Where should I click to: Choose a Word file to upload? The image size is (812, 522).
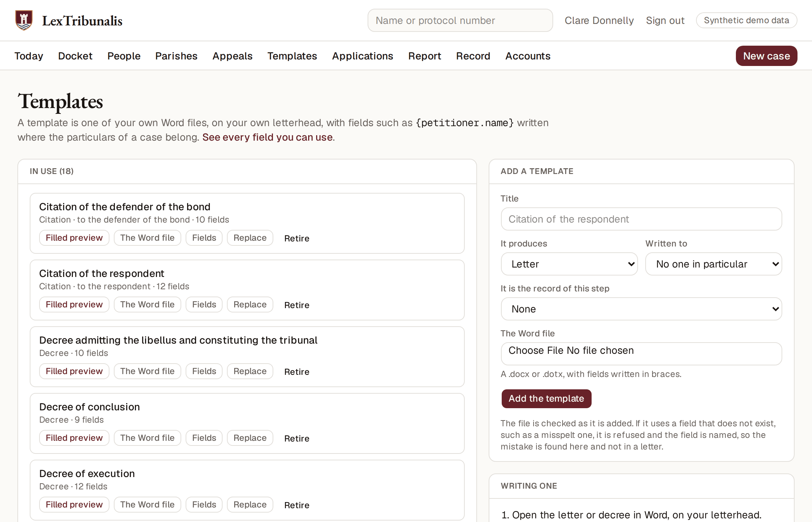(641, 353)
